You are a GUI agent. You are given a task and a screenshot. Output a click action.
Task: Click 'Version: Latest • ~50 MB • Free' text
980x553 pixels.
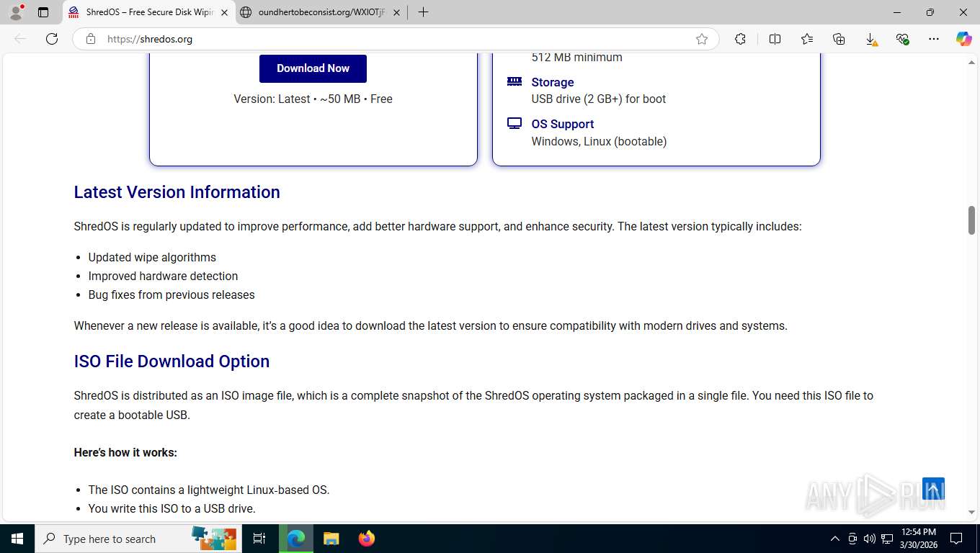313,99
